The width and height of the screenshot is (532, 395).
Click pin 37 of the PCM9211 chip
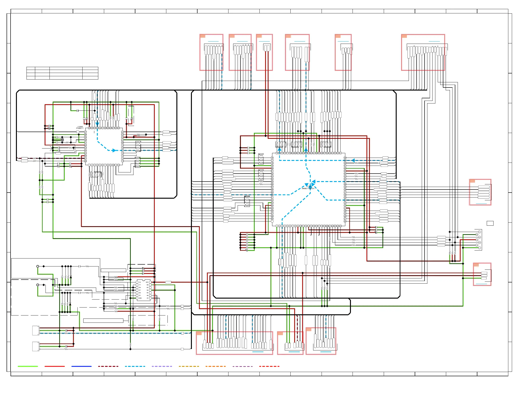point(85,132)
